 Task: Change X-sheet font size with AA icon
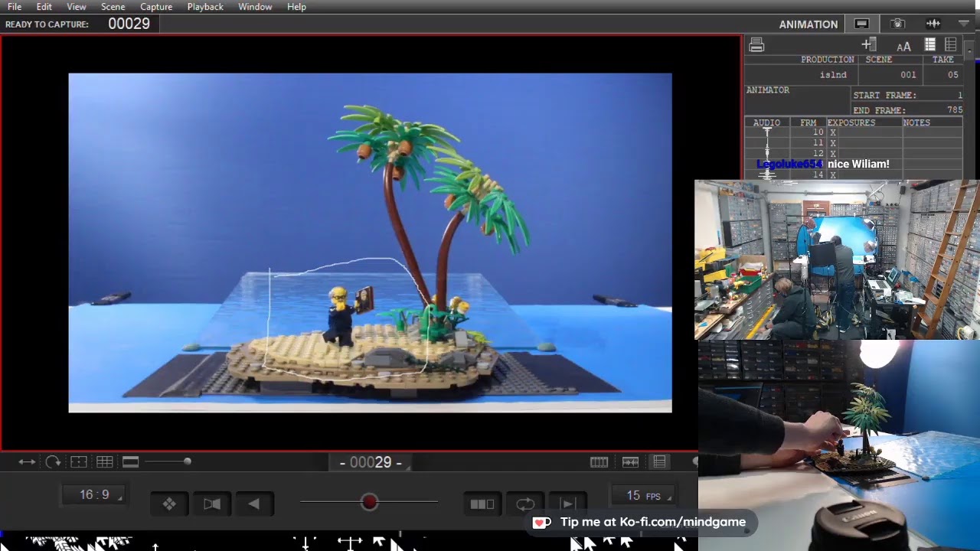(903, 46)
